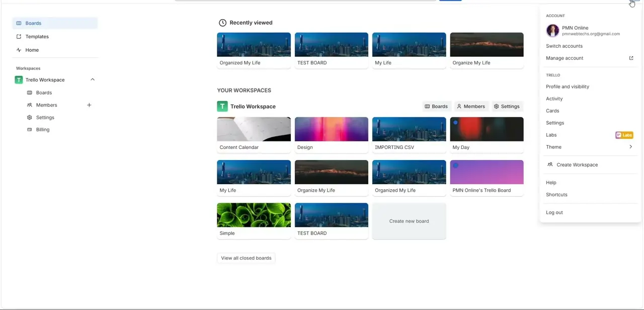Click the Billing card icon in sidebar

click(x=29, y=130)
